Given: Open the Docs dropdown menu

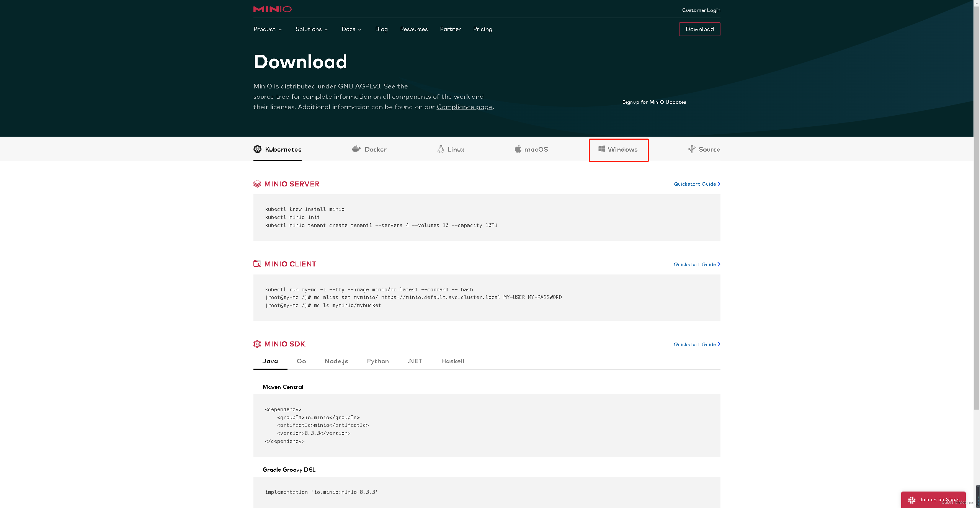Looking at the screenshot, I should [351, 29].
